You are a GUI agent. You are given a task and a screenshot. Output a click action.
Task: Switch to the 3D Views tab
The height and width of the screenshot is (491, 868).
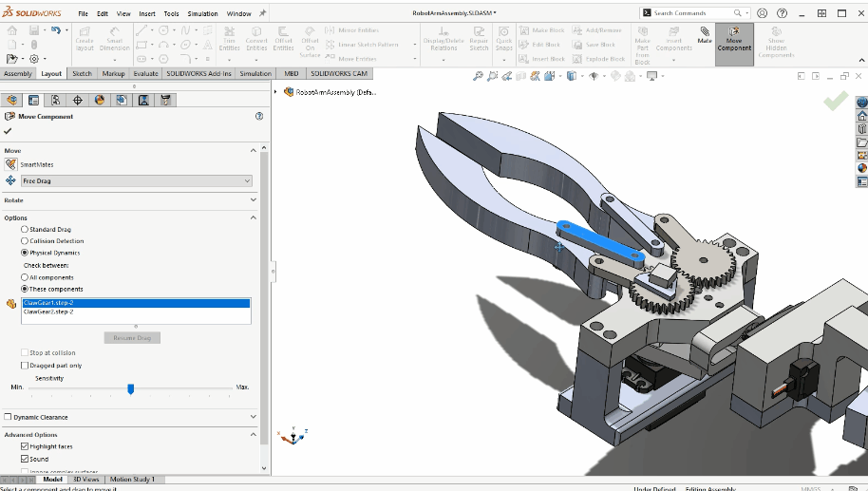pyautogui.click(x=85, y=480)
